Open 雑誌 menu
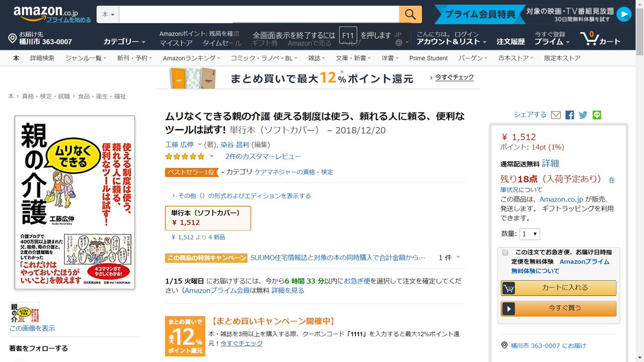 click(317, 58)
